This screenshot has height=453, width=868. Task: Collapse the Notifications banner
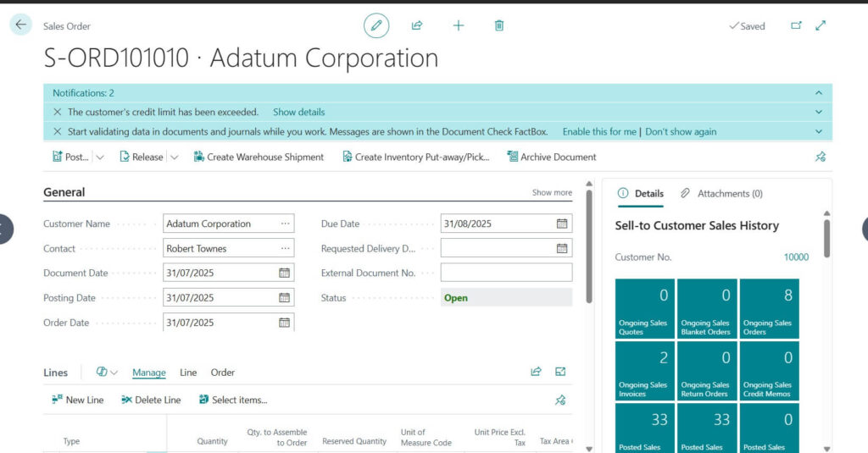click(818, 92)
